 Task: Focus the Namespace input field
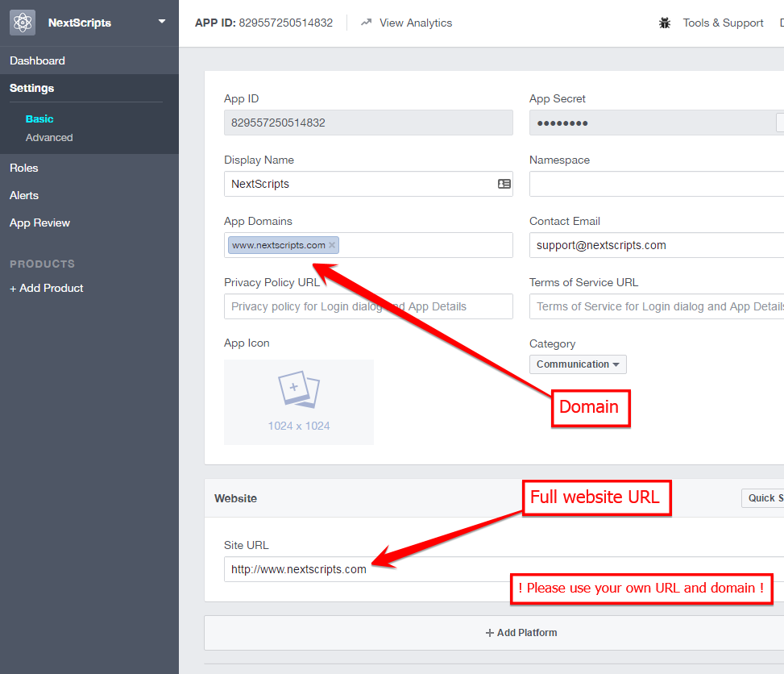tap(657, 184)
